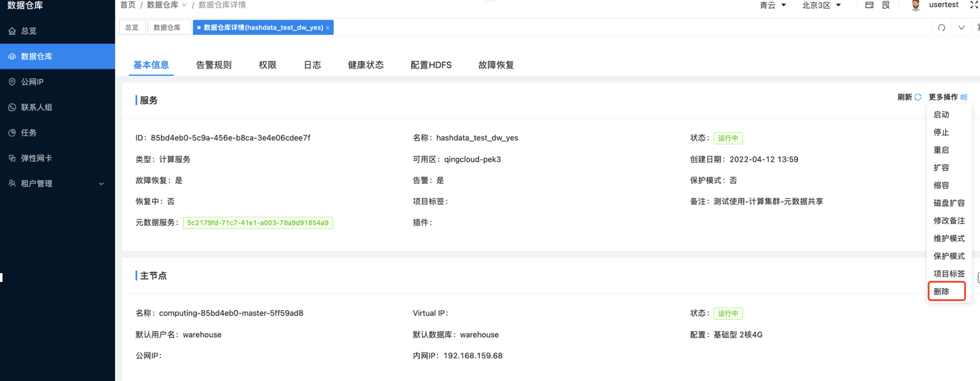Choose 停止 from the actions menu
Viewport: 980px width, 381px height.
[940, 132]
